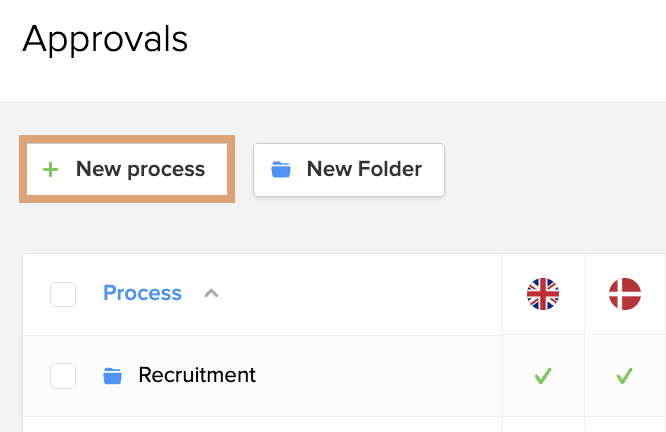Click the sort chevron arrow next to Process
The width and height of the screenshot is (666, 432).
(211, 293)
